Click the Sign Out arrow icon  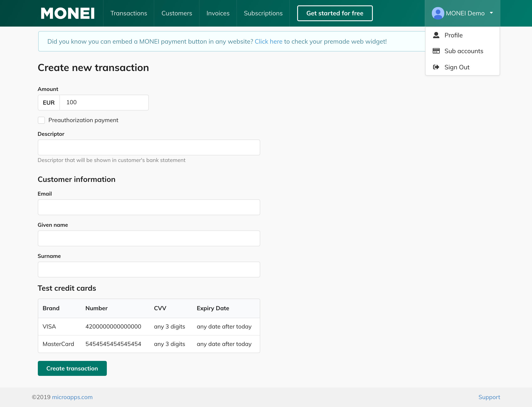click(x=436, y=67)
